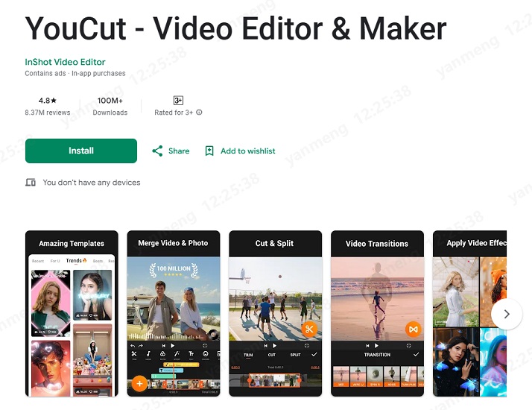Click orange plus button in Merge screenshot

click(139, 383)
